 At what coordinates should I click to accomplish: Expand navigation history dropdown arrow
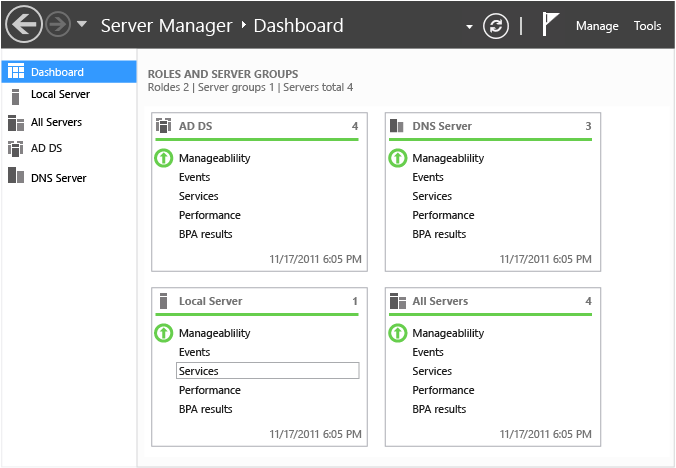tap(82, 25)
